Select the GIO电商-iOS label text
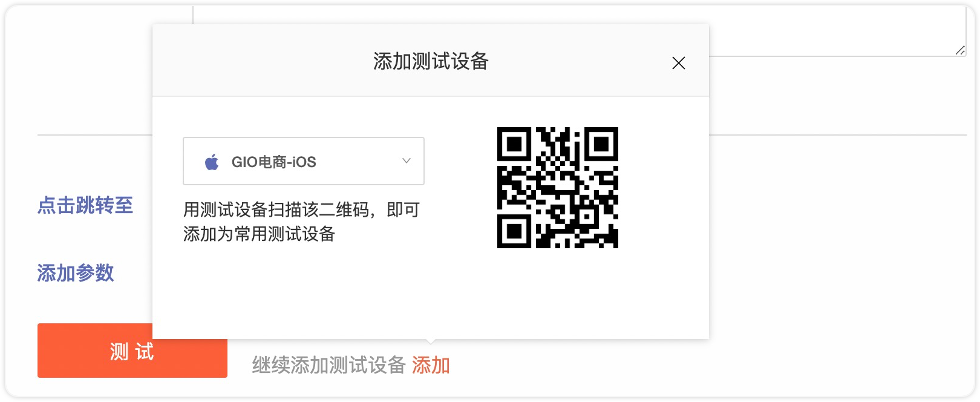The width and height of the screenshot is (980, 402). click(x=274, y=162)
